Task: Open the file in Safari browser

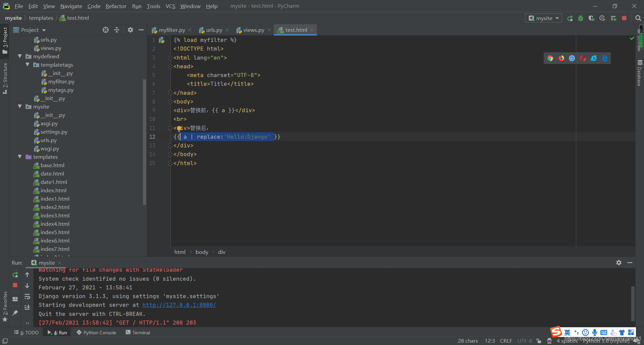Action: (572, 58)
